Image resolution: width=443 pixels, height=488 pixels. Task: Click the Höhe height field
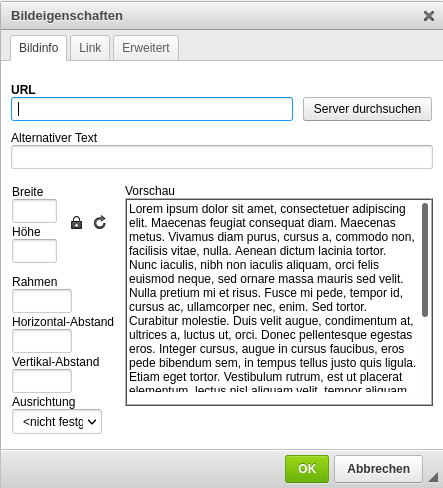tap(34, 251)
